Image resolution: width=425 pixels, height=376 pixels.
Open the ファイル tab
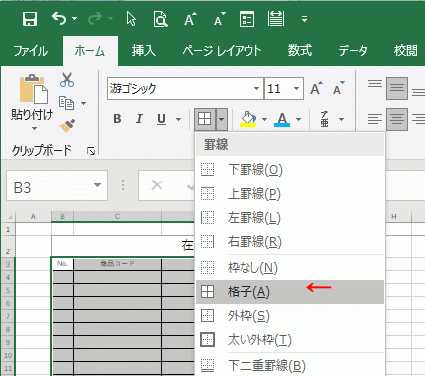tap(31, 51)
